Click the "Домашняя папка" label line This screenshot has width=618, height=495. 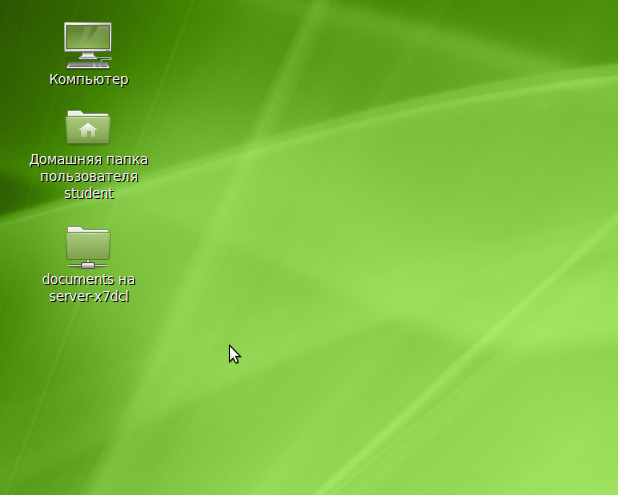click(88, 160)
